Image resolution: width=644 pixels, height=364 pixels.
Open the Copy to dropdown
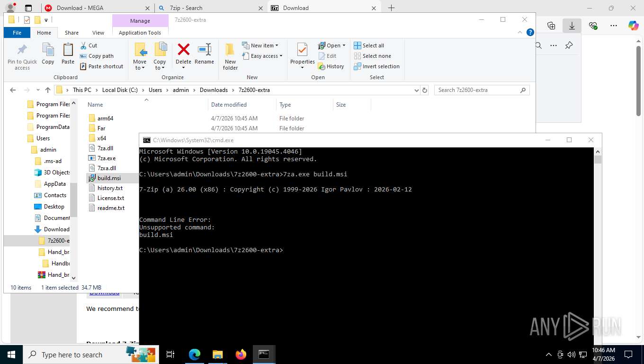[x=160, y=57]
